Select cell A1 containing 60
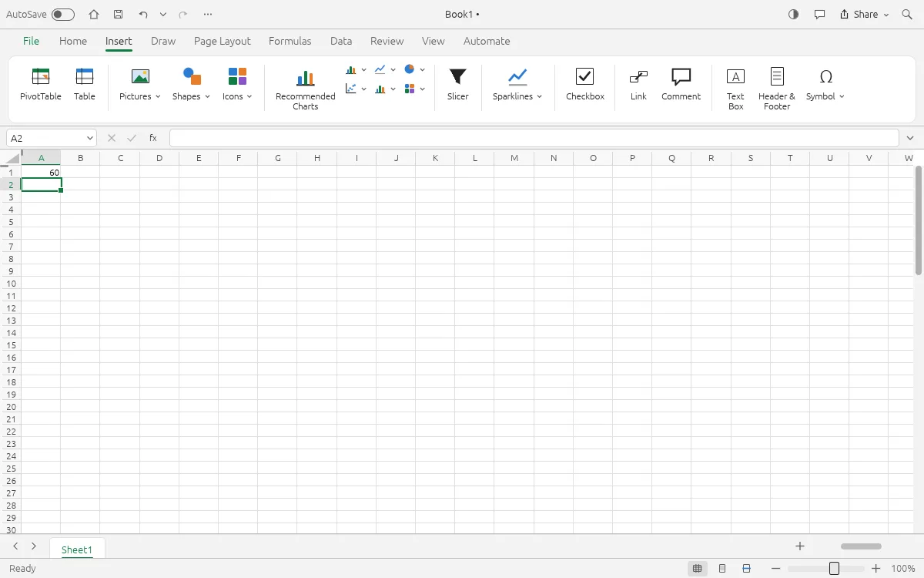Viewport: 924px width, 578px height. point(42,172)
